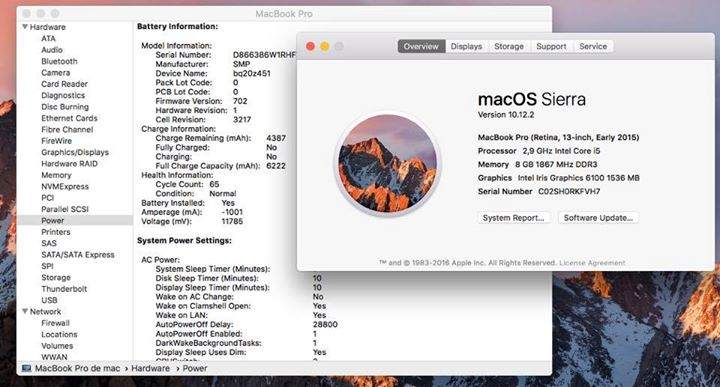Select NVMExpress in the sidebar
The height and width of the screenshot is (387, 720).
(65, 186)
